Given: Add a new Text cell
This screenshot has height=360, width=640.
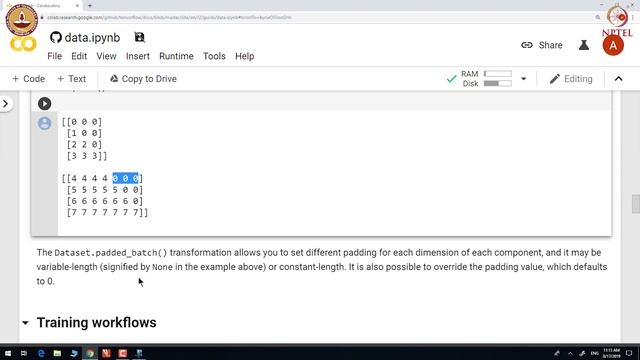Looking at the screenshot, I should pos(71,79).
